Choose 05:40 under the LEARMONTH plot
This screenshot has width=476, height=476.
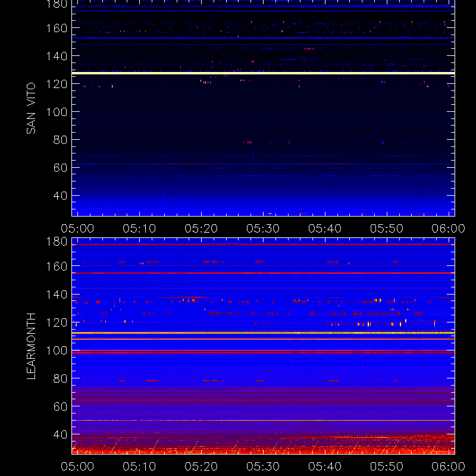pos(325,466)
